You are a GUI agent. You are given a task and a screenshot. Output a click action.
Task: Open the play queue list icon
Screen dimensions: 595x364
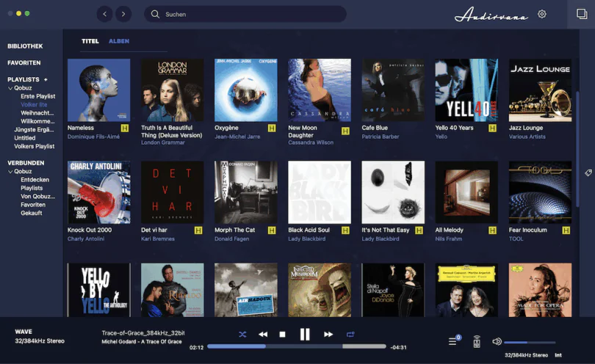453,341
